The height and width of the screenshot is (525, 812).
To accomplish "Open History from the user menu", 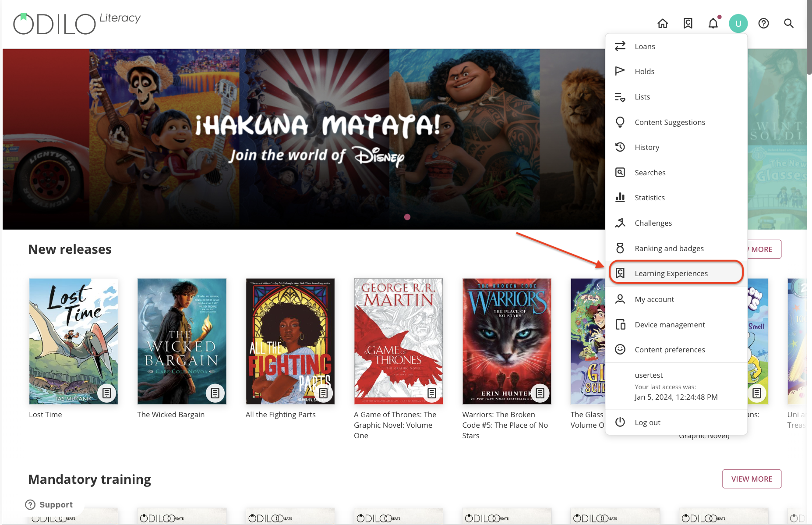I will pyautogui.click(x=676, y=147).
